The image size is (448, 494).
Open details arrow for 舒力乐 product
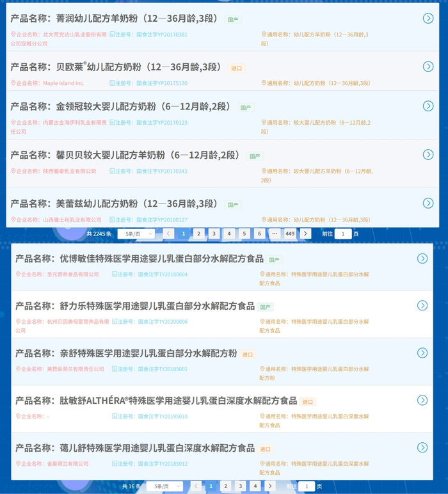(422, 305)
